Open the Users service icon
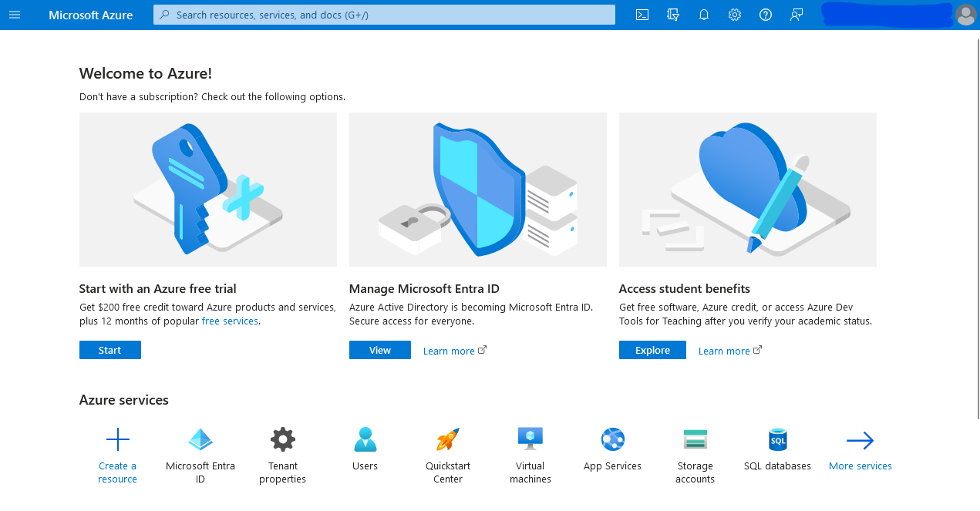The image size is (980, 511). tap(365, 440)
